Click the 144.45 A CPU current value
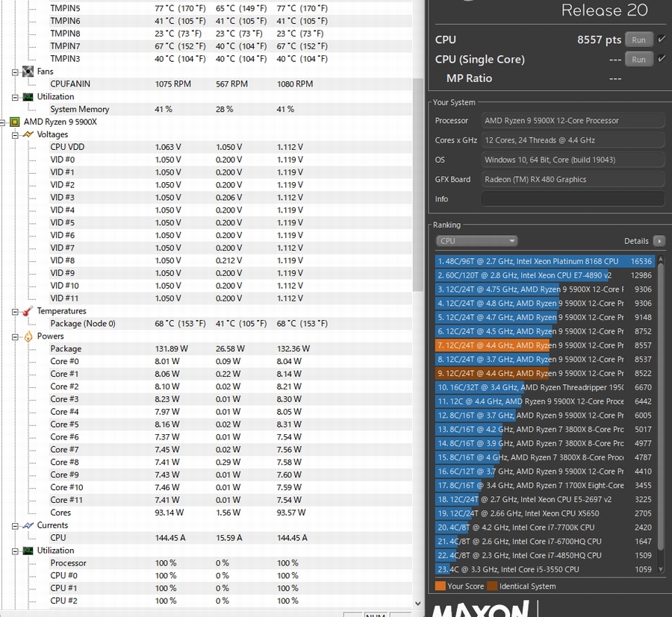Screen dimensions: 672x617 [170, 538]
